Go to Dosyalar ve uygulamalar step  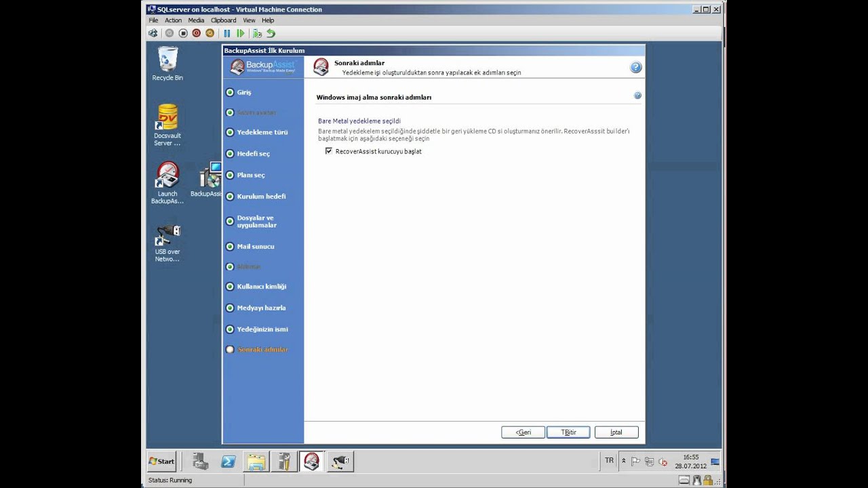coord(256,222)
